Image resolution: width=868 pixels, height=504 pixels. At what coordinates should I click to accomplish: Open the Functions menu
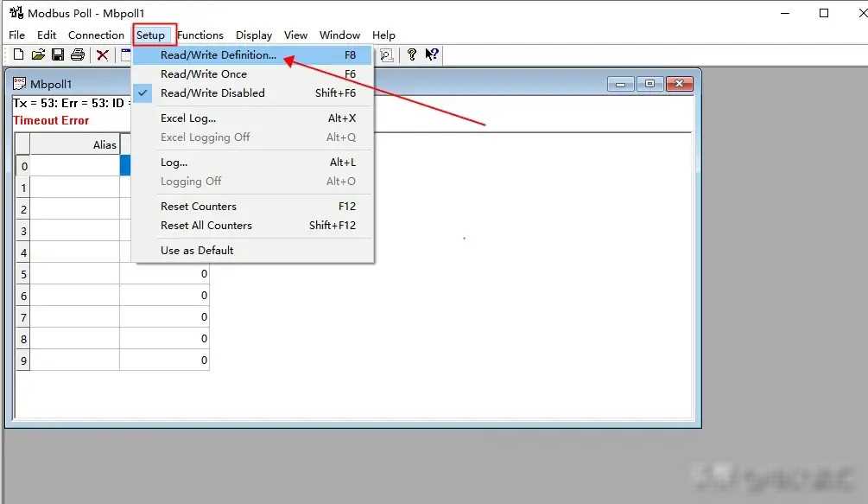pos(200,35)
